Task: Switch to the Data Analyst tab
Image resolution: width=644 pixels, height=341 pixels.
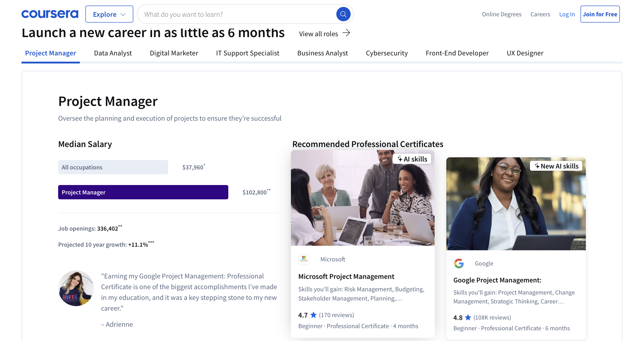Action: coord(113,53)
